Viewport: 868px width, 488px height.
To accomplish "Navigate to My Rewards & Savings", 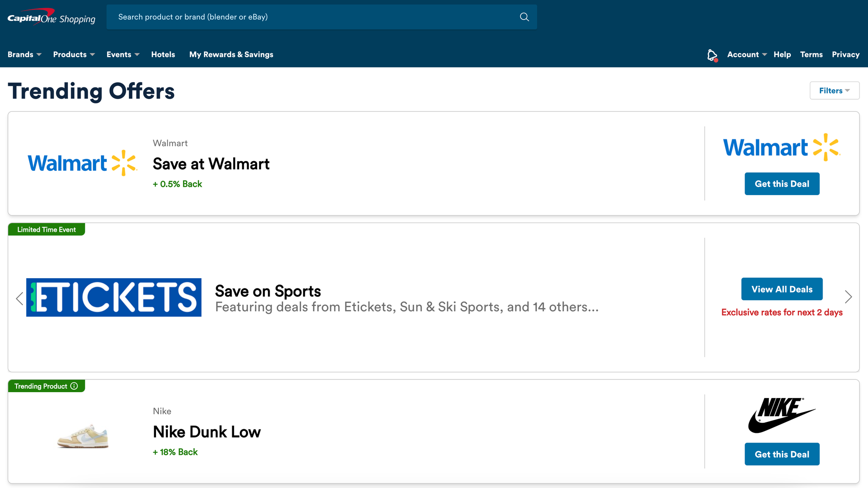I will click(231, 54).
